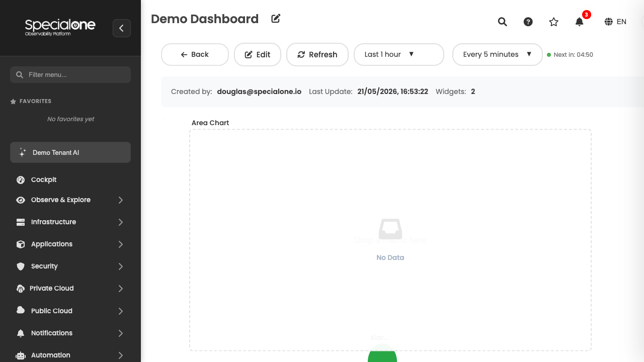The width and height of the screenshot is (644, 362).
Task: Expand Infrastructure with its chevron
Action: pos(121,222)
